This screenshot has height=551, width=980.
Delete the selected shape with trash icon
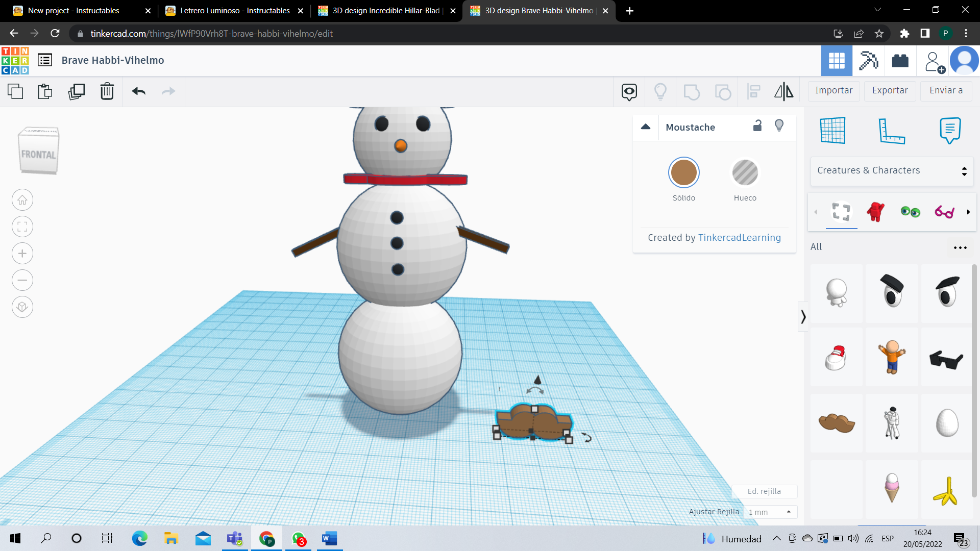(x=107, y=91)
